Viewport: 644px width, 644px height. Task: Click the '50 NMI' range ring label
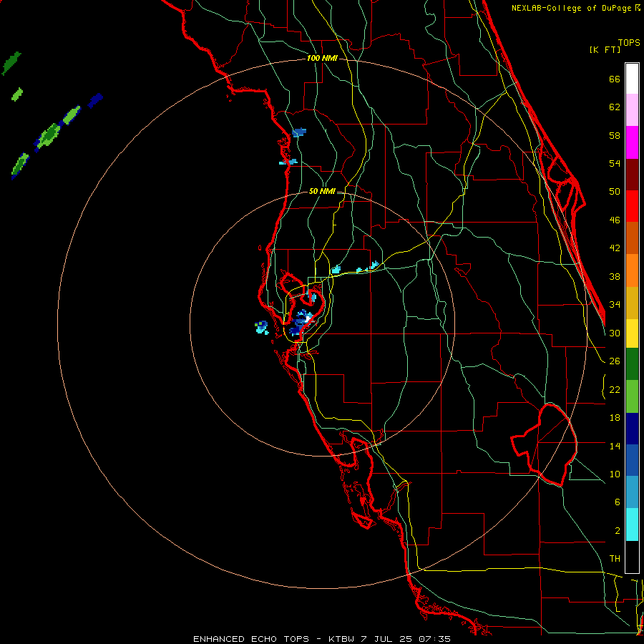(x=322, y=191)
